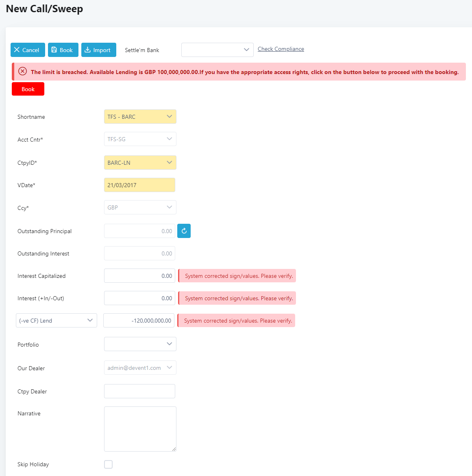The image size is (472, 476).
Task: Click the blue Book button with save icon
Action: pyautogui.click(x=63, y=50)
